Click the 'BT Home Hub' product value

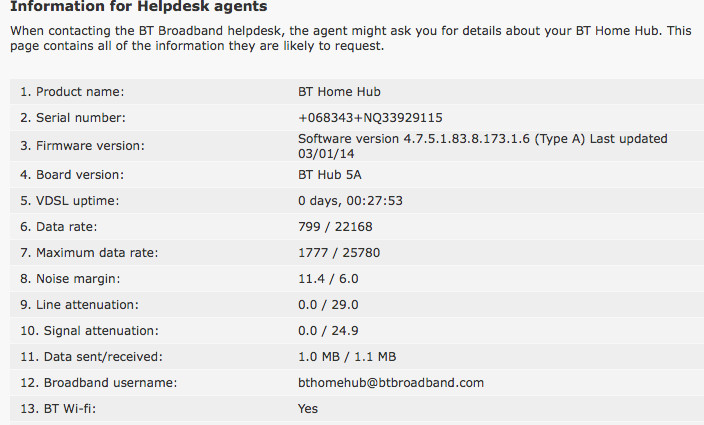pyautogui.click(x=339, y=91)
